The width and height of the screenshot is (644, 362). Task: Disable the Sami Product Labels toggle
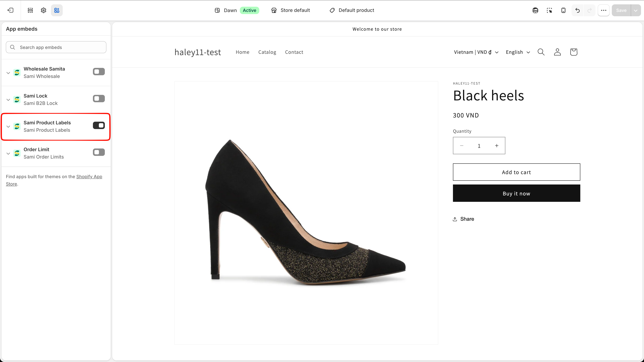(x=99, y=125)
